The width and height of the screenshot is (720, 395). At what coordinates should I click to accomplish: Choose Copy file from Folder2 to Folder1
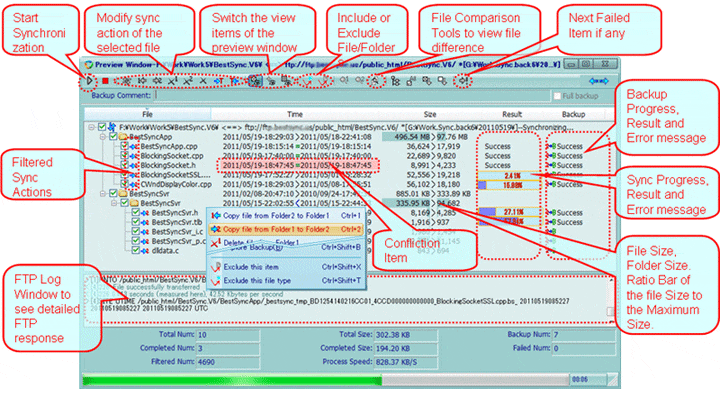(286, 215)
